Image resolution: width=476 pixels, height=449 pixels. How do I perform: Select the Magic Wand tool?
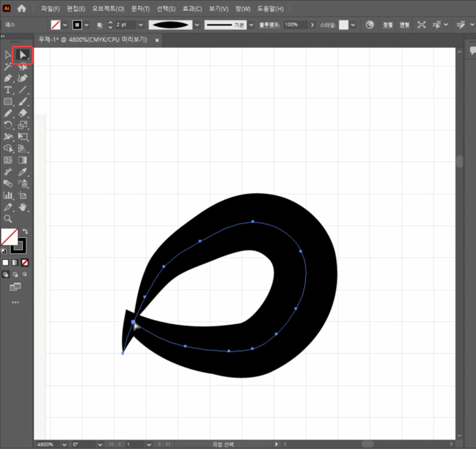8,67
